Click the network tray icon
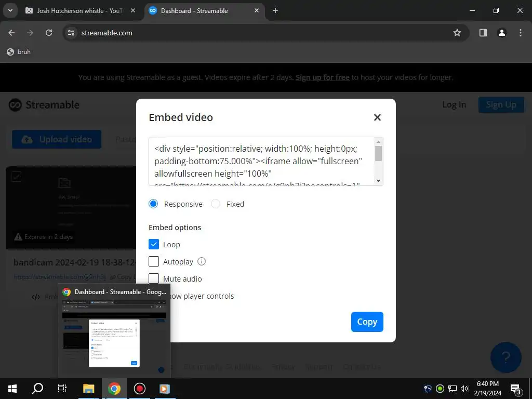 (453, 389)
